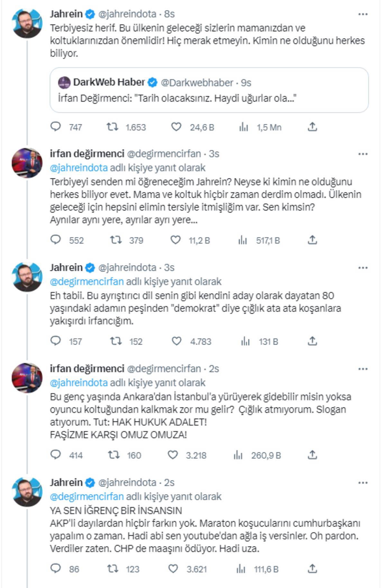View analytics of the 1,5 Mn views tweet

(x=244, y=127)
